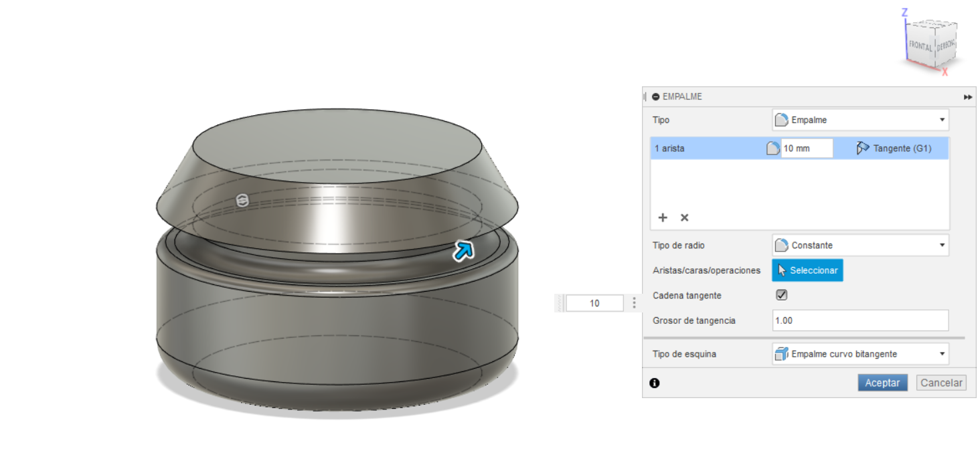Collapse the EMPALME dialog with minus icon
The width and height of the screenshot is (980, 455).
[655, 97]
